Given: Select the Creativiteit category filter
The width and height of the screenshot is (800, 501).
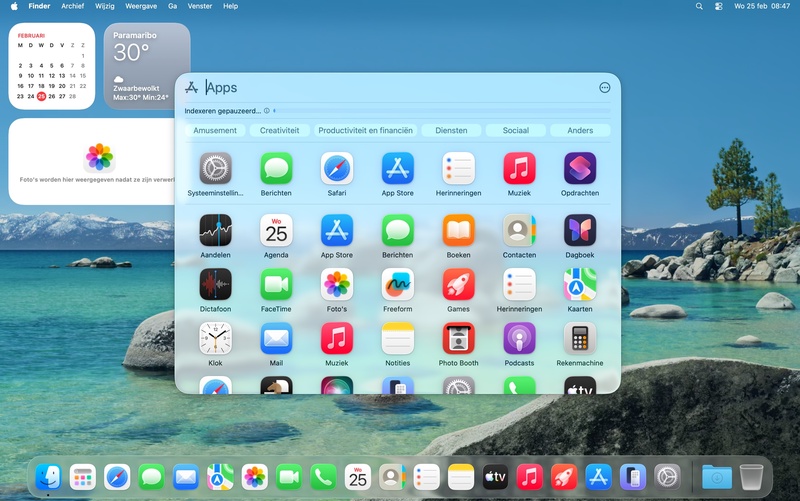Looking at the screenshot, I should pos(280,131).
